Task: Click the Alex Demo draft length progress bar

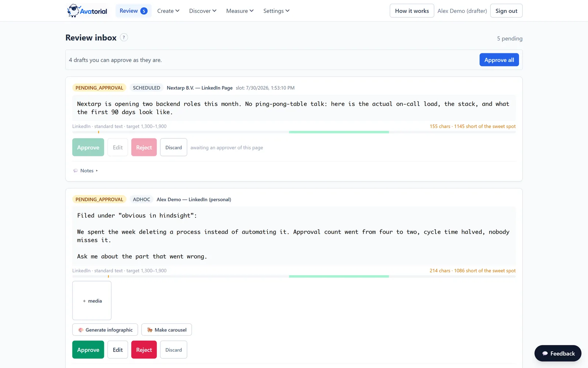Action: 294,276
